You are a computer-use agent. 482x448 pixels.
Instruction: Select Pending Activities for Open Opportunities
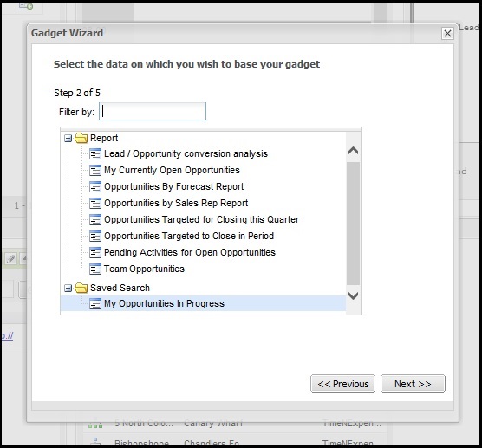(x=190, y=252)
